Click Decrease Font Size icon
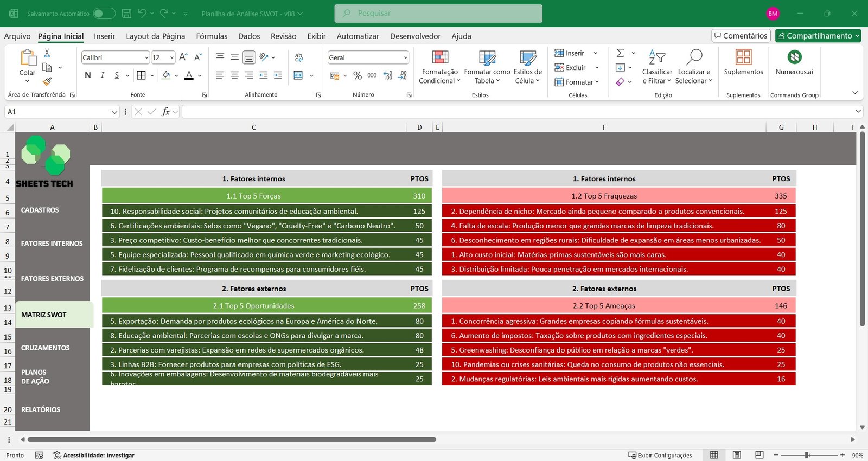The width and height of the screenshot is (868, 461). [198, 57]
